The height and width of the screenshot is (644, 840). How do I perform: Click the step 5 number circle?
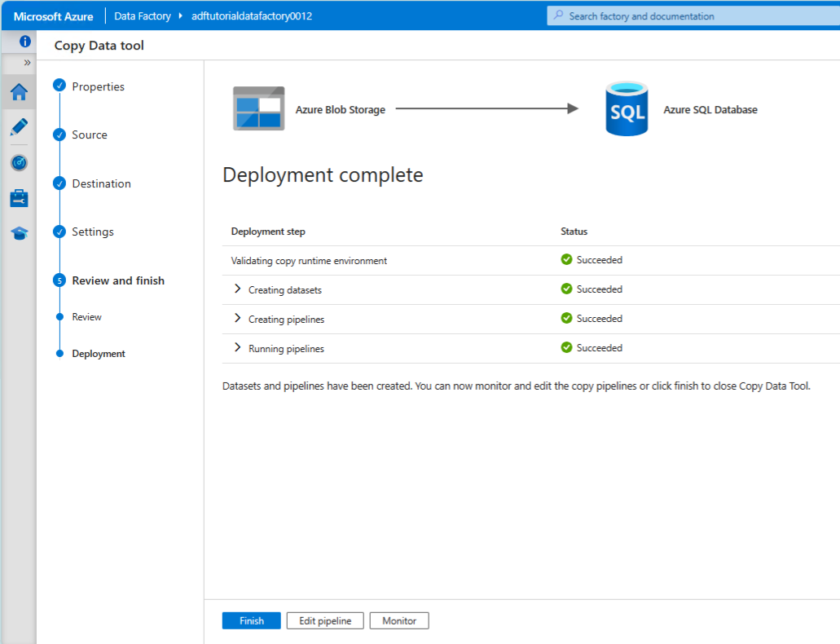59,280
